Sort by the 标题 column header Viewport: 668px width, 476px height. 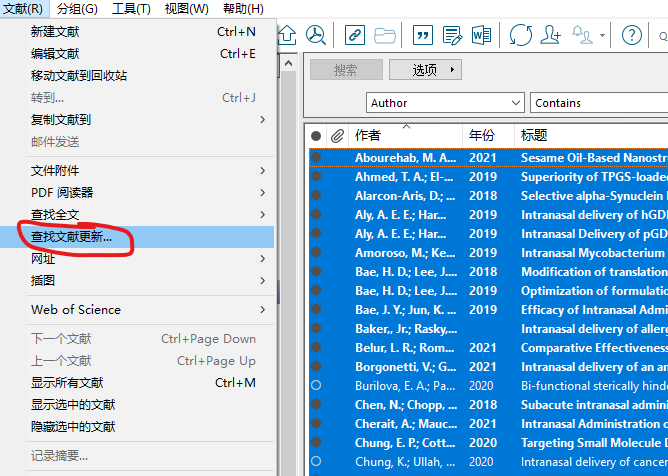coord(591,136)
